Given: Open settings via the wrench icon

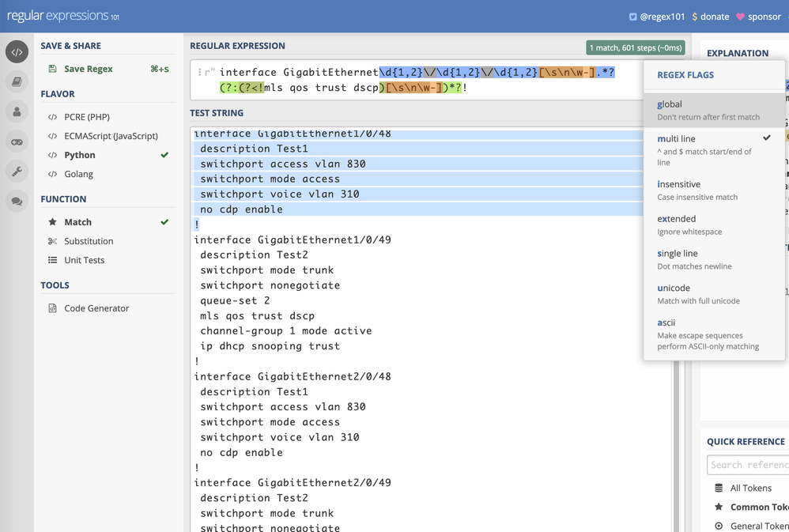Looking at the screenshot, I should coord(17,172).
